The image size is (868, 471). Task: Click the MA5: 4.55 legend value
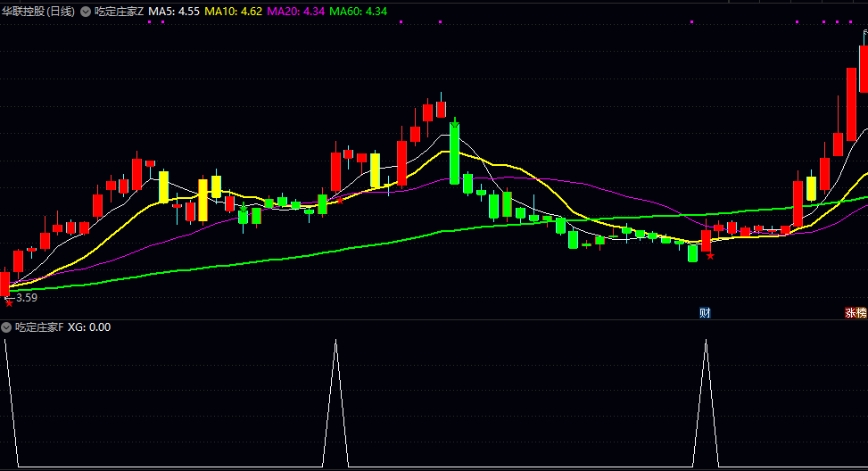click(174, 11)
